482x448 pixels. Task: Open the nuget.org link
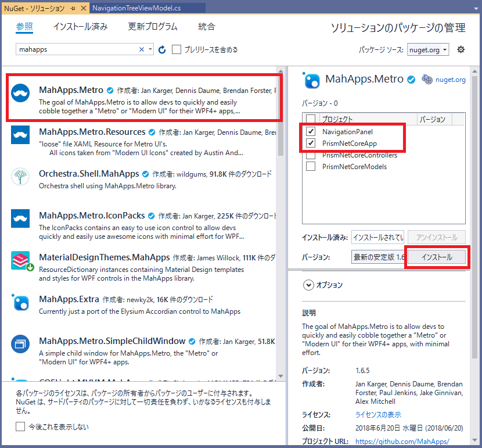[450, 80]
